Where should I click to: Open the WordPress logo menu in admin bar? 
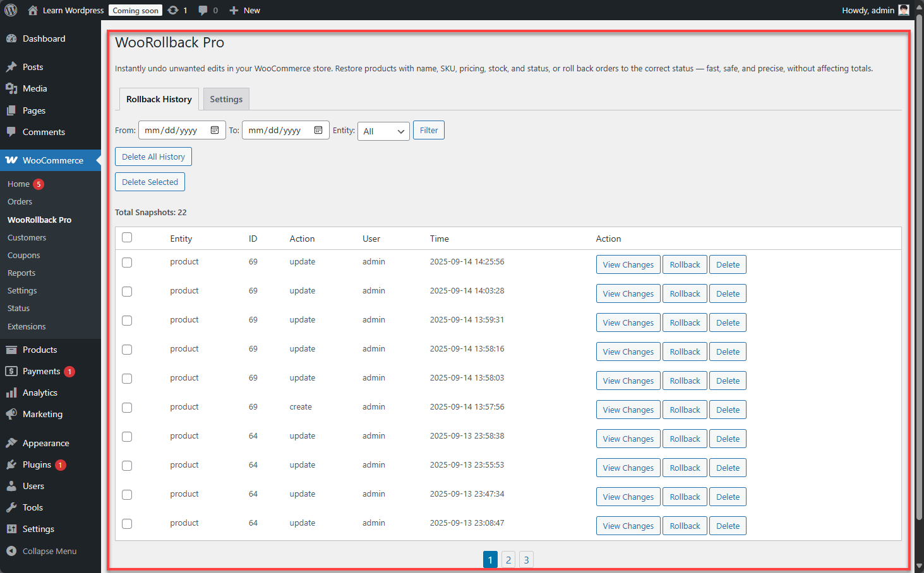pyautogui.click(x=10, y=9)
